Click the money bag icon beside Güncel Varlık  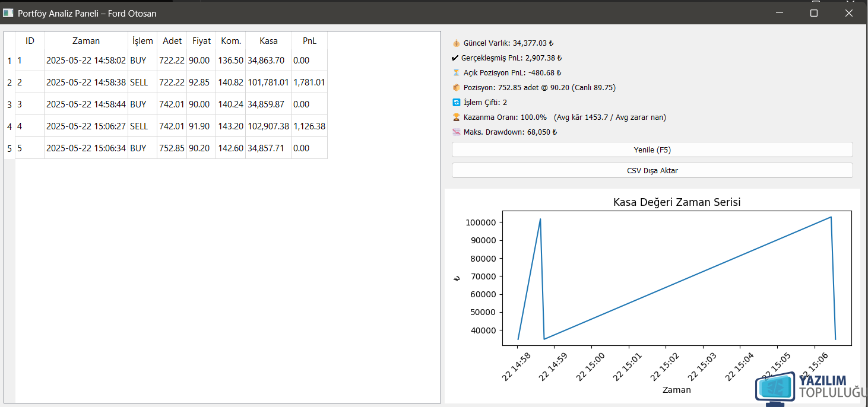[456, 43]
